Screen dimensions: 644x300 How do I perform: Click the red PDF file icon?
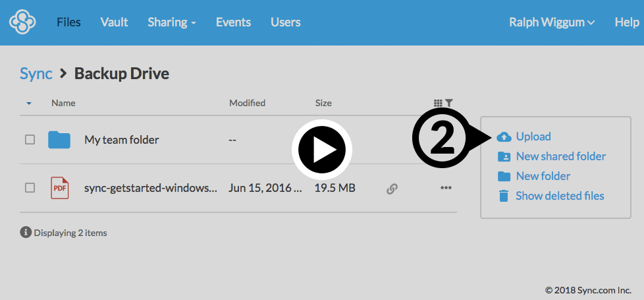click(59, 188)
